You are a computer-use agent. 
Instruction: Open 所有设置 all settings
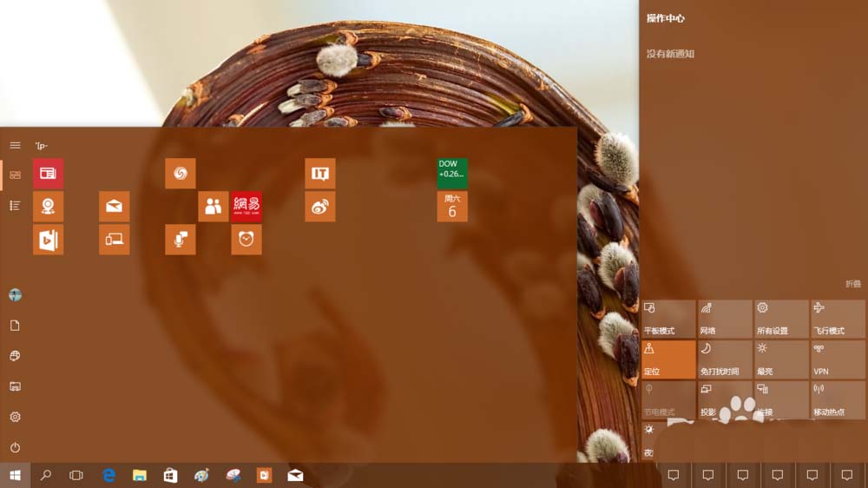pyautogui.click(x=781, y=319)
